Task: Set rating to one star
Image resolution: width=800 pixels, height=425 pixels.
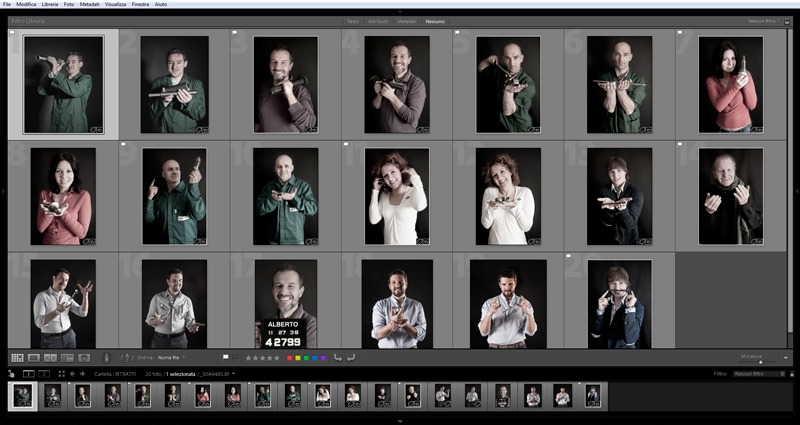Action: pyautogui.click(x=248, y=358)
